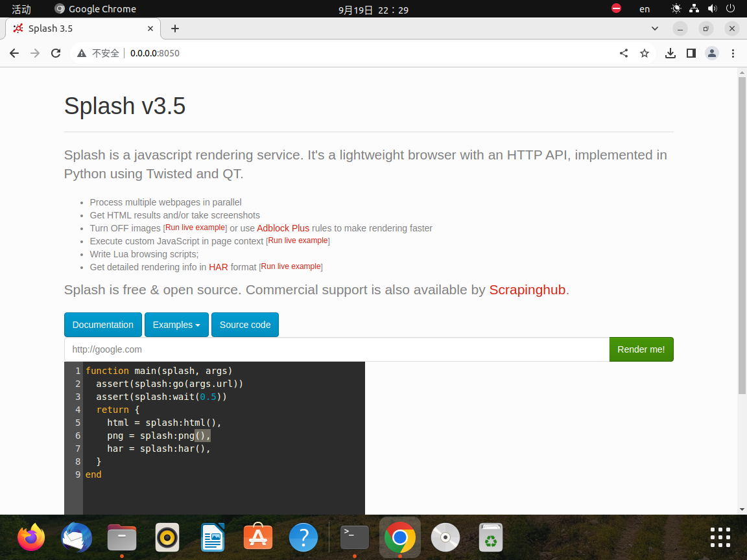Viewport: 747px width, 560px height.
Task: Click the scrollbar down arrow
Action: 742,509
